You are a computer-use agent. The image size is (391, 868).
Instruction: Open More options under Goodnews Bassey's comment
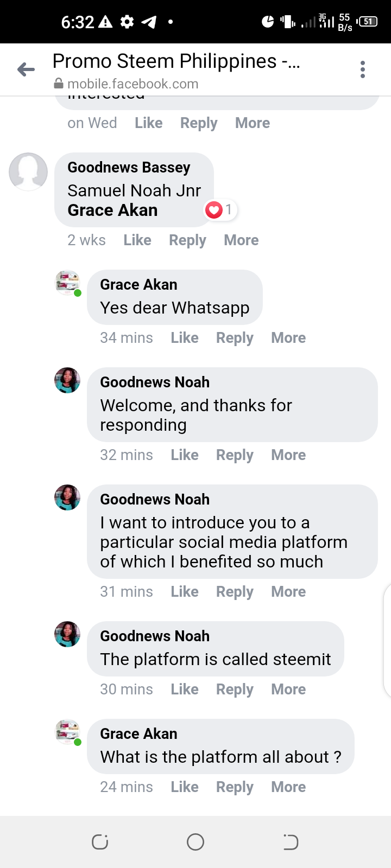tap(241, 240)
